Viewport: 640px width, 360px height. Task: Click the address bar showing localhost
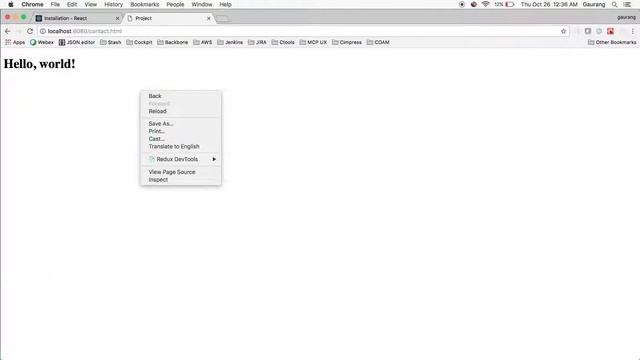[x=302, y=31]
